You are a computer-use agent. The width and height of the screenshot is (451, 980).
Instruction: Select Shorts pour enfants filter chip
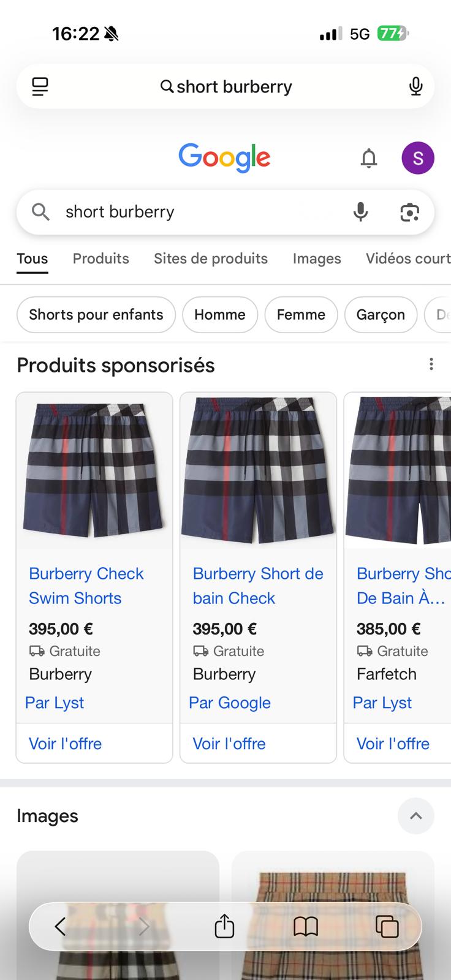(x=96, y=314)
